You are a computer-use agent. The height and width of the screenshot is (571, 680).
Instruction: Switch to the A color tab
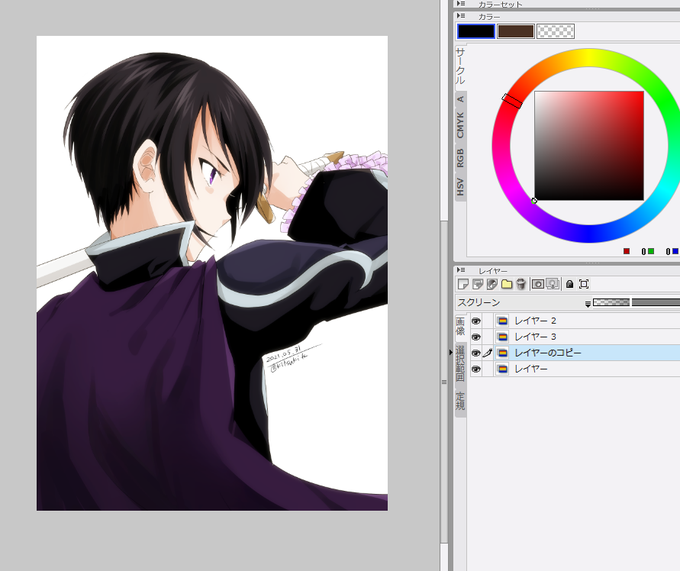(460, 99)
